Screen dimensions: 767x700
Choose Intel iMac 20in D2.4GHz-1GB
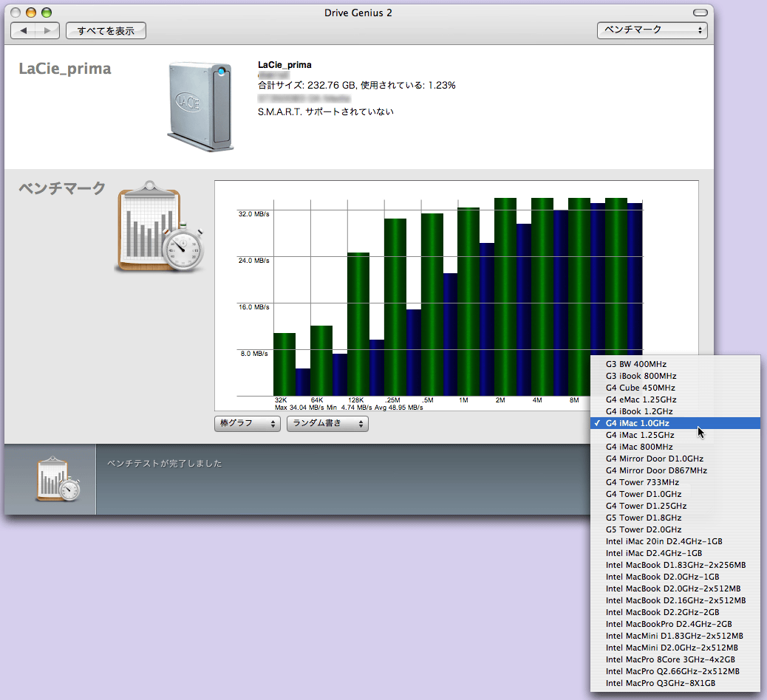[675, 541]
